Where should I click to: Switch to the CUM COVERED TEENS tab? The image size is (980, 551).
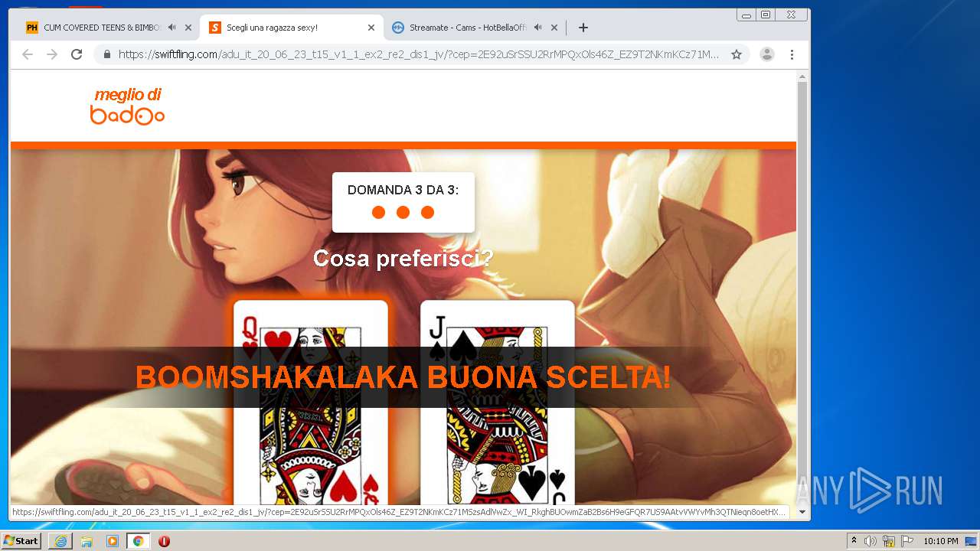[x=103, y=28]
